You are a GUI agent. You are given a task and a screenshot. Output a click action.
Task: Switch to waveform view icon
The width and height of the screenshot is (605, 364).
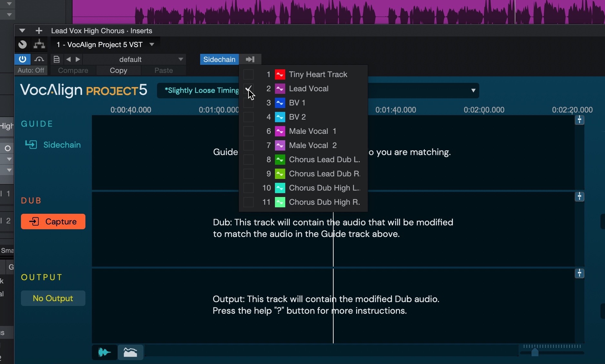coord(104,352)
